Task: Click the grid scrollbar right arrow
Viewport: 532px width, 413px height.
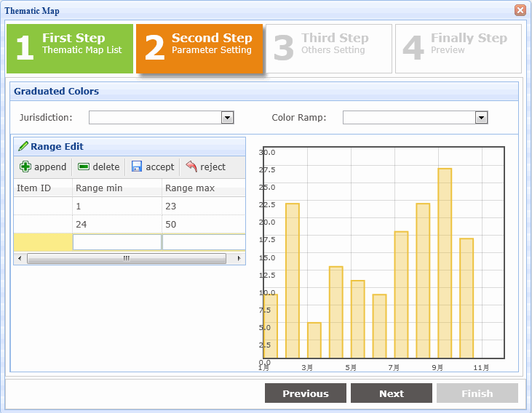Action: coord(239,258)
